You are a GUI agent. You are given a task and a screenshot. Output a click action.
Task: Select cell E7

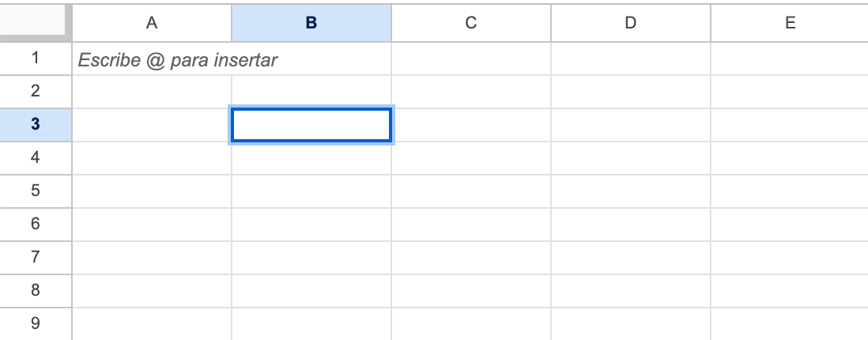pyautogui.click(x=789, y=258)
